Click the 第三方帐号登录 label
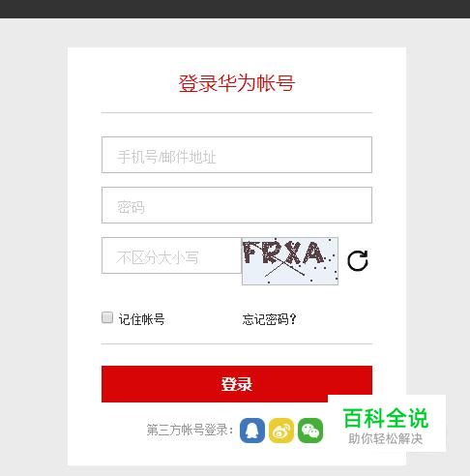470x476 pixels. pyautogui.click(x=190, y=431)
